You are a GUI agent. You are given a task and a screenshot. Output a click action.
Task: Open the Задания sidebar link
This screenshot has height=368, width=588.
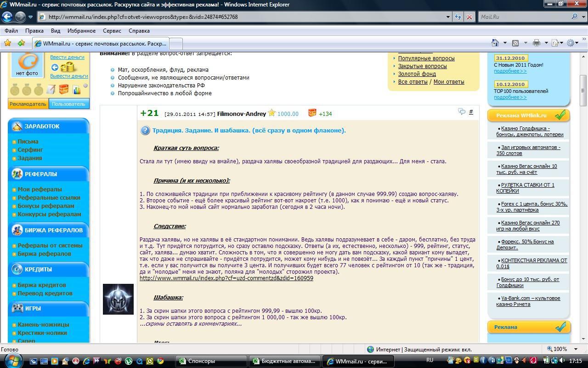point(30,158)
